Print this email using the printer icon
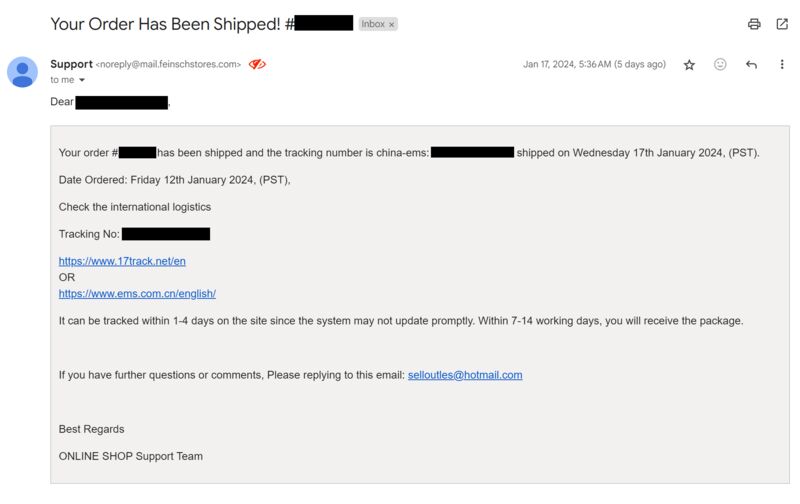Viewport: 800px width, 504px height. click(x=754, y=24)
